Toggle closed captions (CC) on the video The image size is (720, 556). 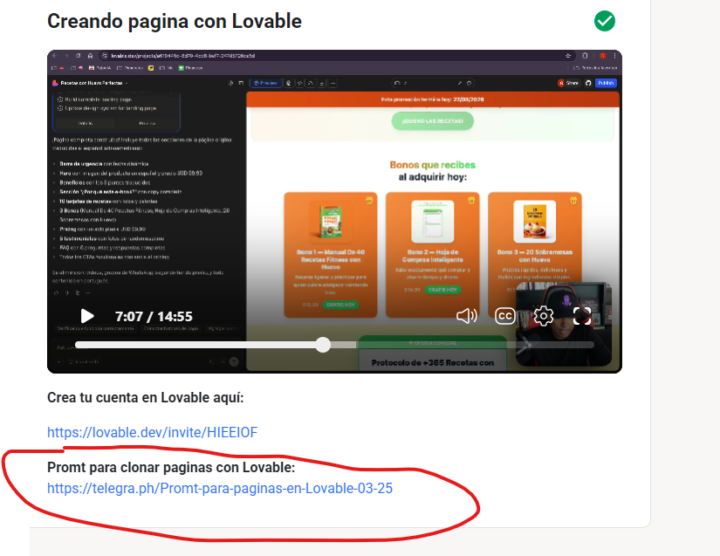point(505,316)
